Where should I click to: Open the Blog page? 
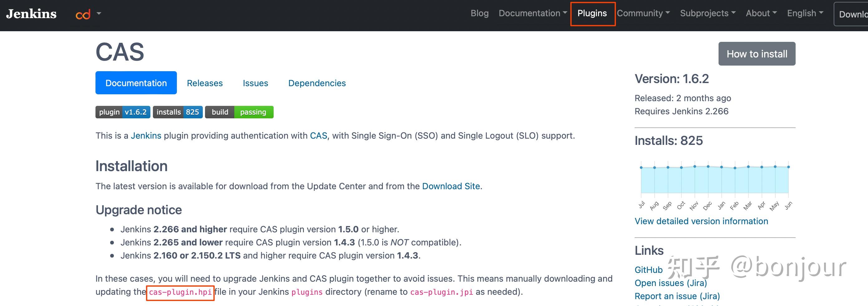coord(480,13)
